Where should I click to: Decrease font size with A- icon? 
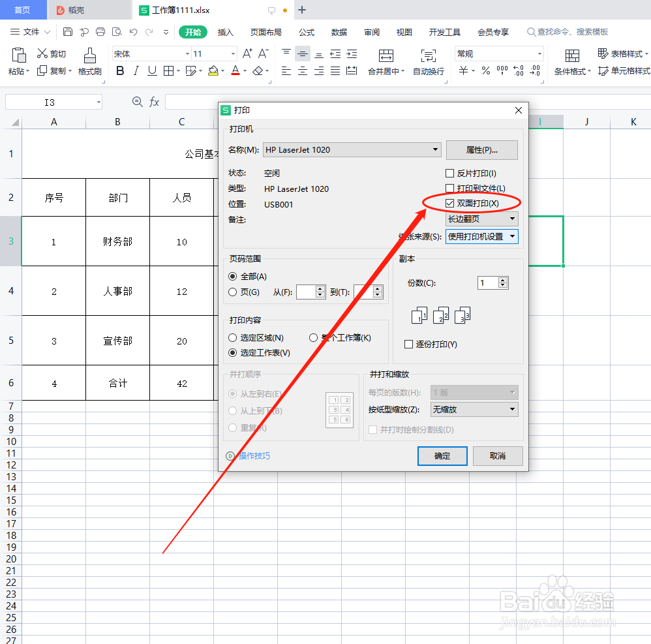(264, 54)
